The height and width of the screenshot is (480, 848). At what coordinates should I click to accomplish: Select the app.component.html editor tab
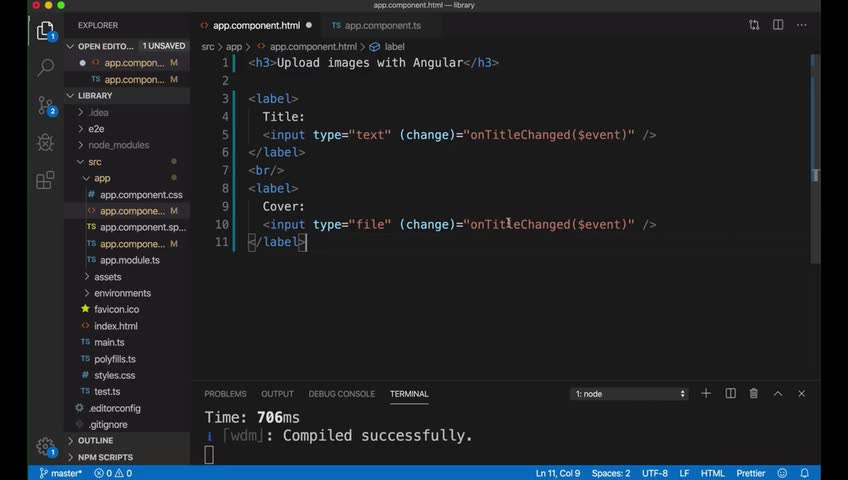pyautogui.click(x=256, y=25)
